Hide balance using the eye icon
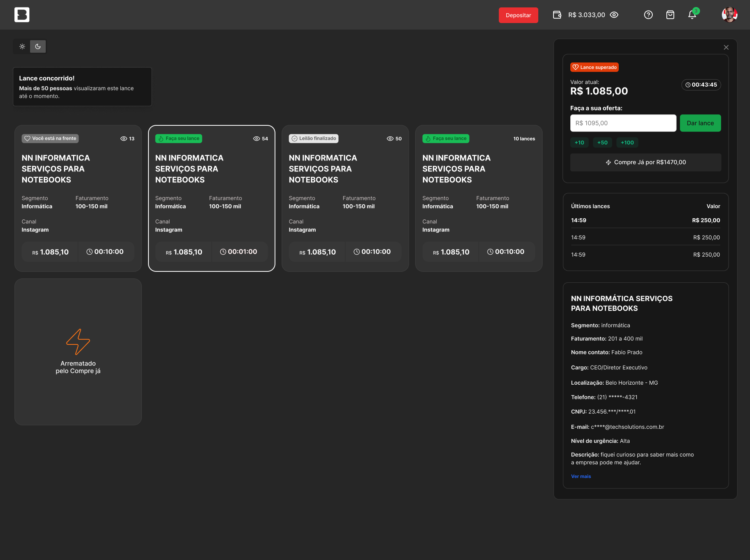The image size is (750, 560). [x=614, y=15]
